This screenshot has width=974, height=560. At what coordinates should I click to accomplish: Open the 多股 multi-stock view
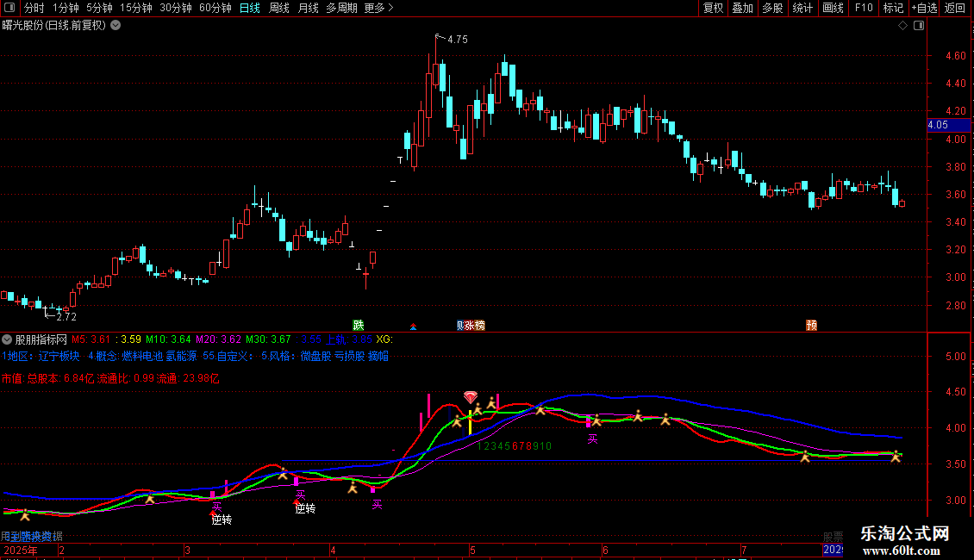(x=772, y=8)
